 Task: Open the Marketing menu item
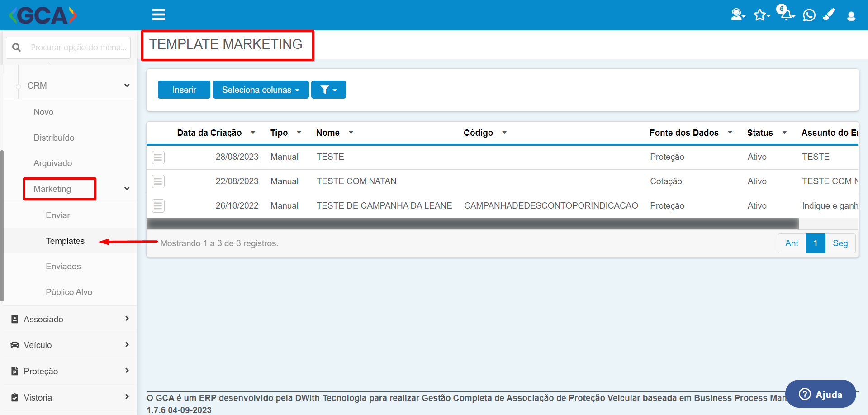52,189
